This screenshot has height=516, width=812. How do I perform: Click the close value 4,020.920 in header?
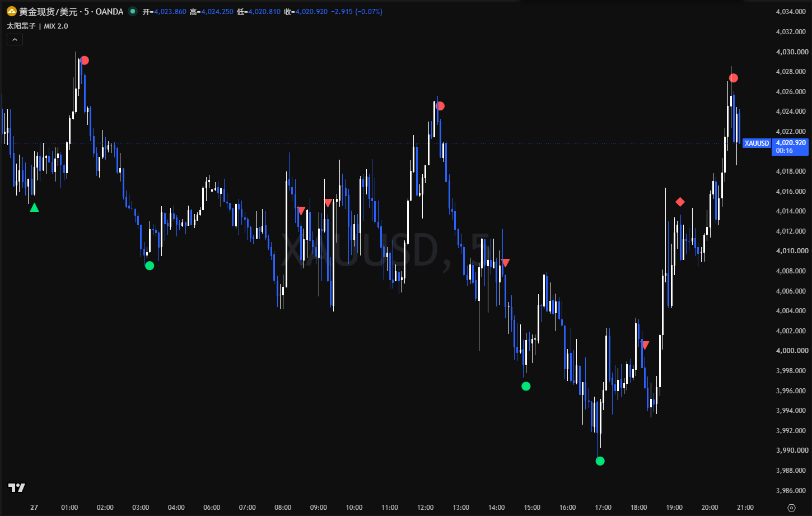[x=311, y=11]
